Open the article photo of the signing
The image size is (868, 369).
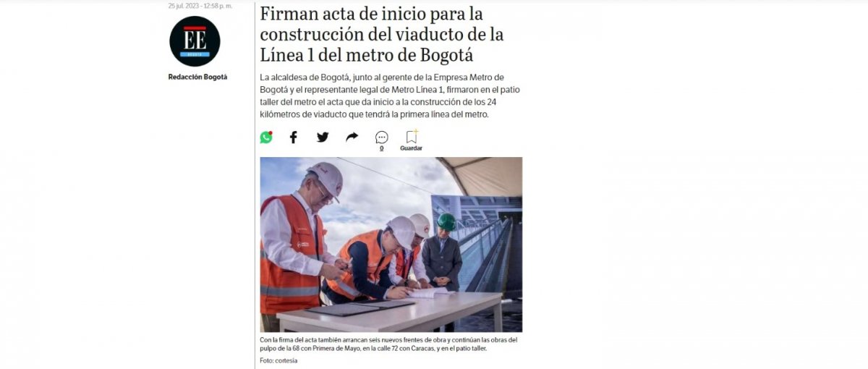tap(391, 245)
